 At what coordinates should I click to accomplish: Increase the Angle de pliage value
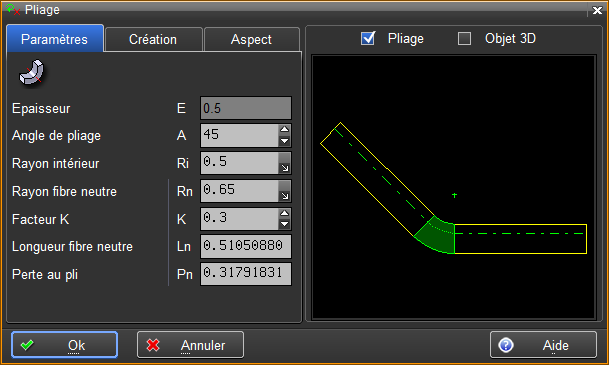pyautogui.click(x=285, y=130)
